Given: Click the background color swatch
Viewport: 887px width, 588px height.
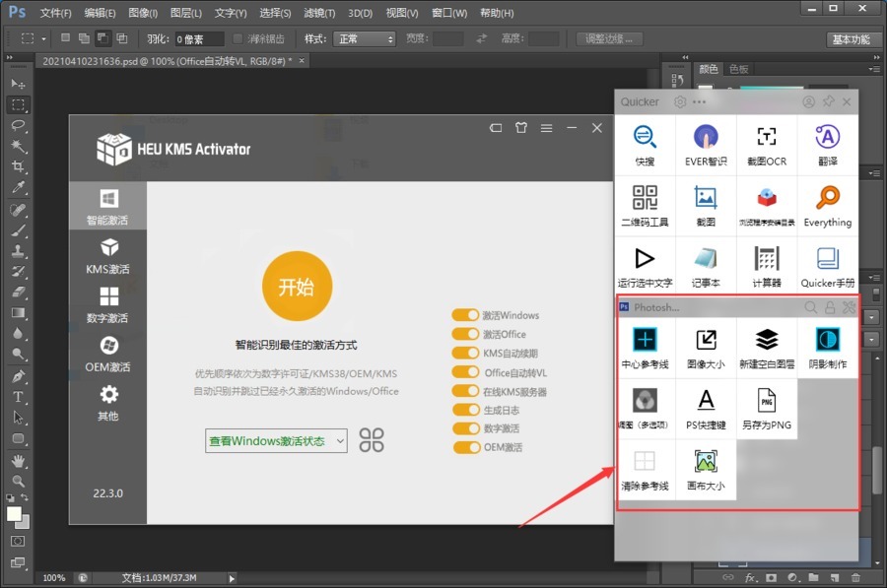Looking at the screenshot, I should [x=25, y=523].
